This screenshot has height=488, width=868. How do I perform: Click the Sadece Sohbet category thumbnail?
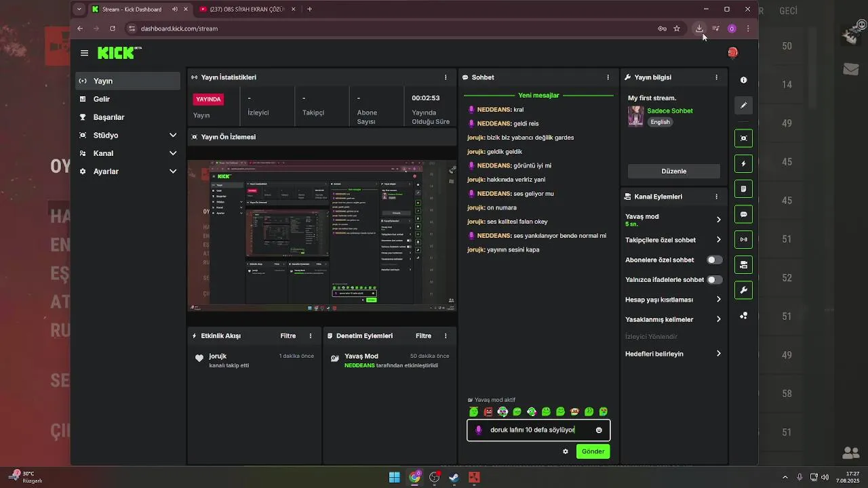(635, 116)
